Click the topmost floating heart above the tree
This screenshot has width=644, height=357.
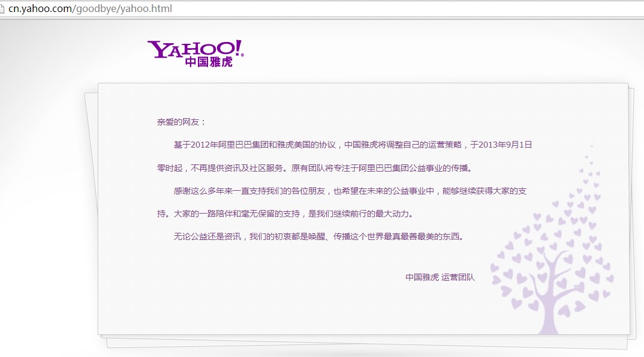[x=591, y=146]
